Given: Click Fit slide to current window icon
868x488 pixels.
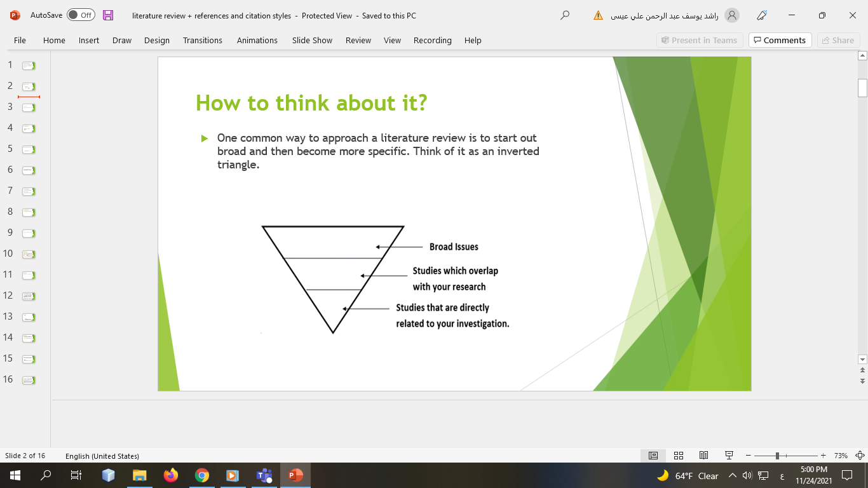Looking at the screenshot, I should tap(860, 456).
